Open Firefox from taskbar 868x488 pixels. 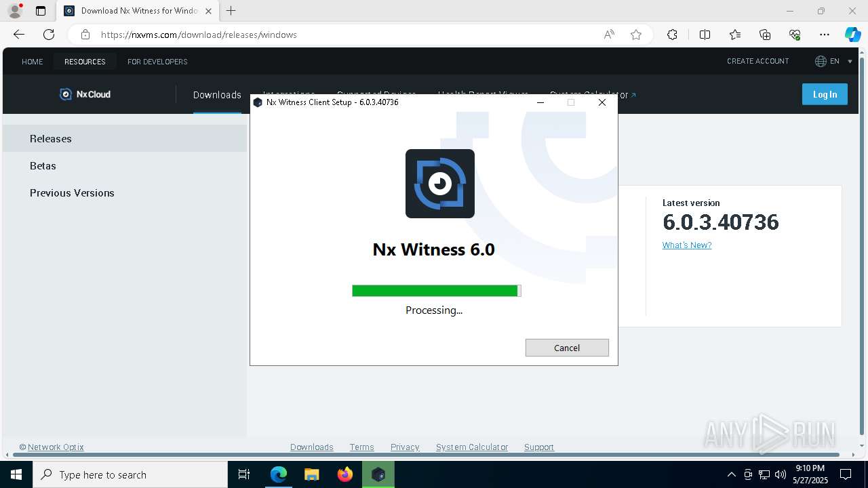[345, 474]
